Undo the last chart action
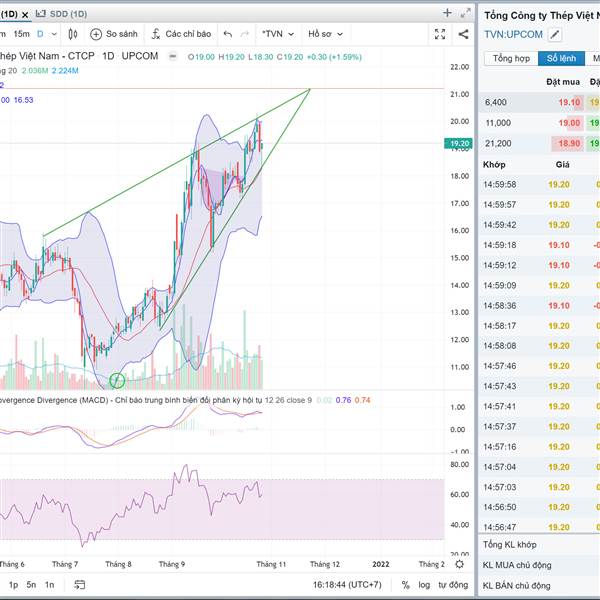This screenshot has width=600, height=600. tap(228, 34)
